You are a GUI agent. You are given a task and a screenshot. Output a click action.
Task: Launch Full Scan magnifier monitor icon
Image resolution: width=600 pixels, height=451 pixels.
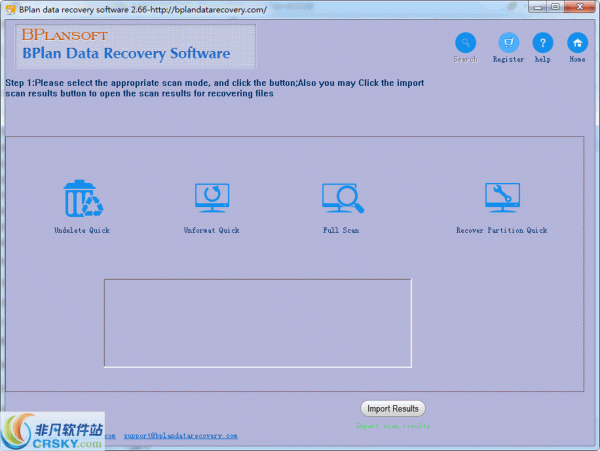342,198
